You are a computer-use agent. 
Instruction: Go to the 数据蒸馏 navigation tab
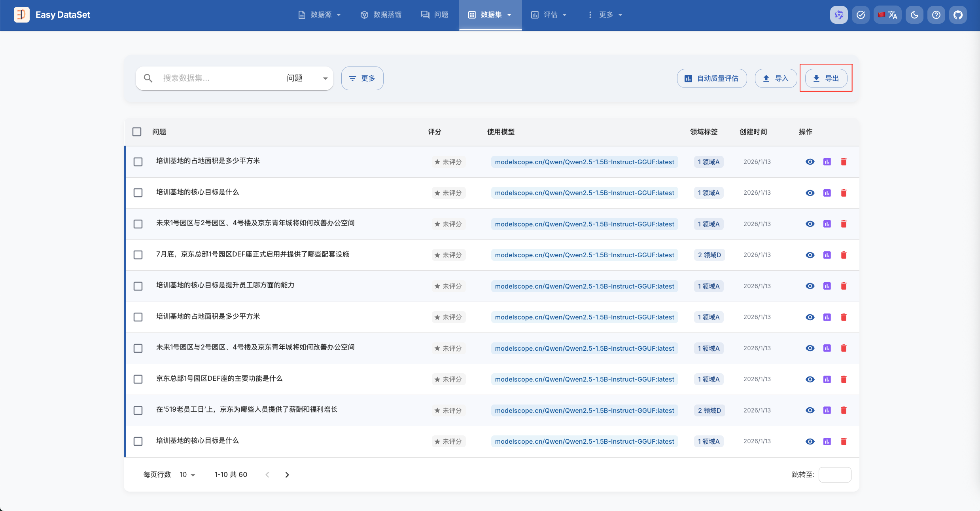pos(381,15)
